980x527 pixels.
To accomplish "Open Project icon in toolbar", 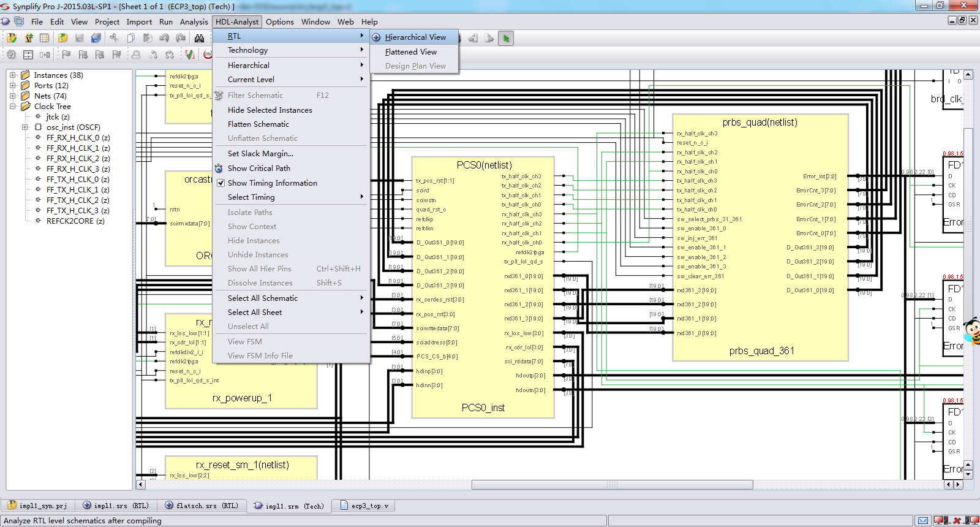I will click(12, 38).
